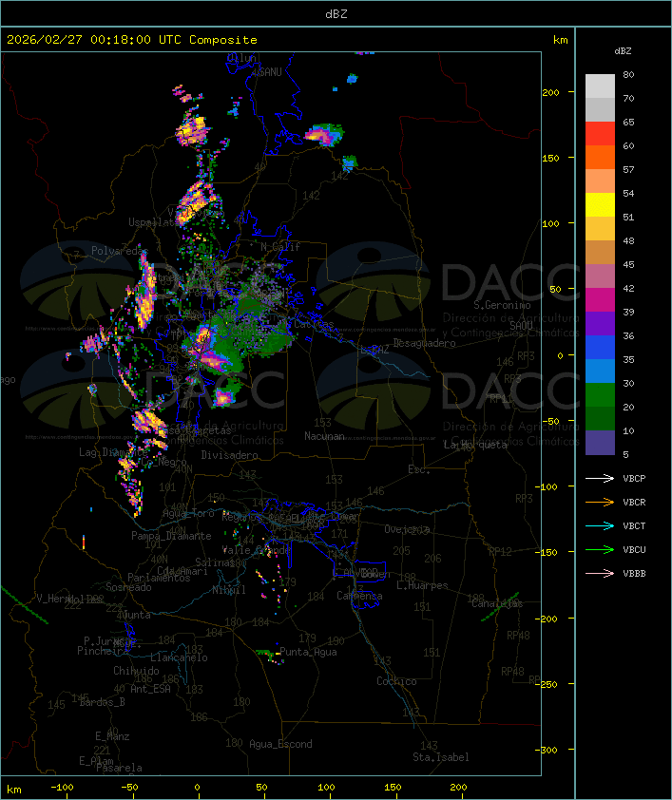This screenshot has width=672, height=800.
Task: Pick the salmon 54–57 dBZ swatch
Action: pos(600,181)
